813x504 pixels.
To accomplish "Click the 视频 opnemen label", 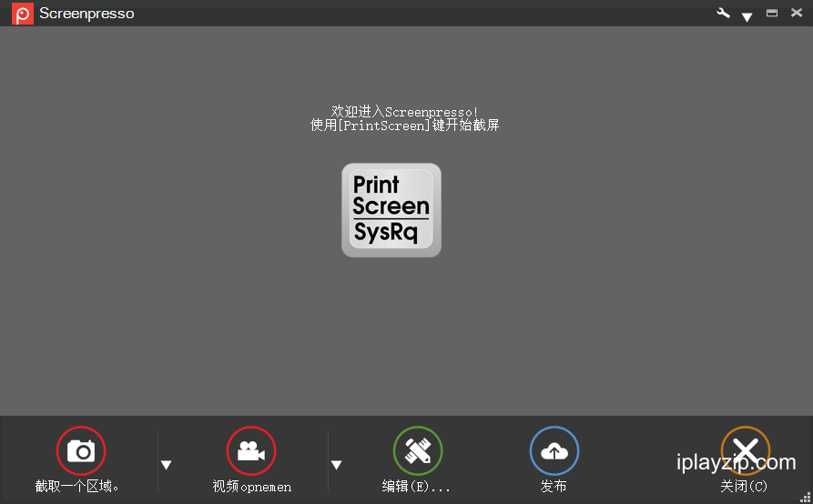I will click(x=252, y=486).
